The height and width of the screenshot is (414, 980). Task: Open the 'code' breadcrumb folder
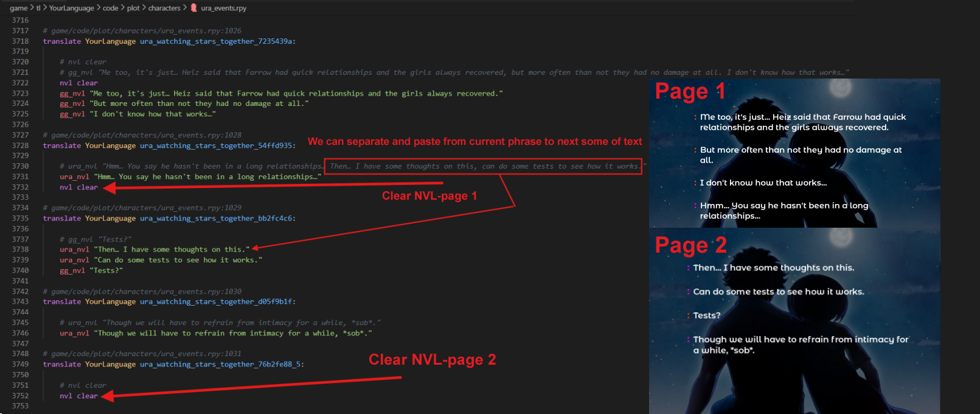[x=111, y=8]
